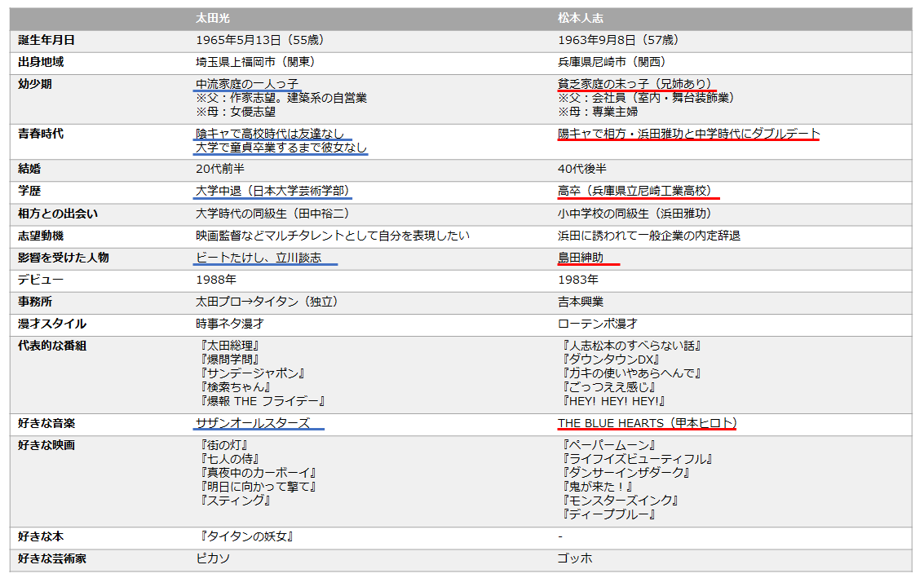Click the 吉本興業 agency cell
The width and height of the screenshot is (924, 578).
click(581, 302)
